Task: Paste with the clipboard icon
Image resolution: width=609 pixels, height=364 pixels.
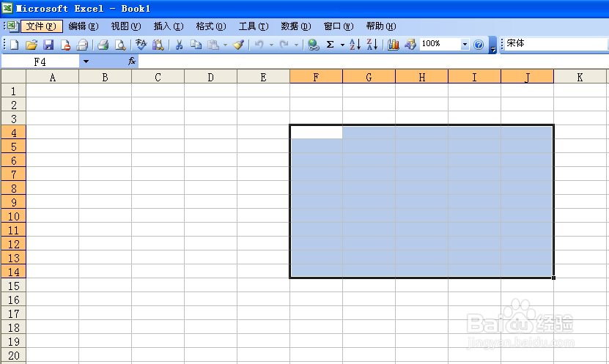Action: click(x=213, y=45)
